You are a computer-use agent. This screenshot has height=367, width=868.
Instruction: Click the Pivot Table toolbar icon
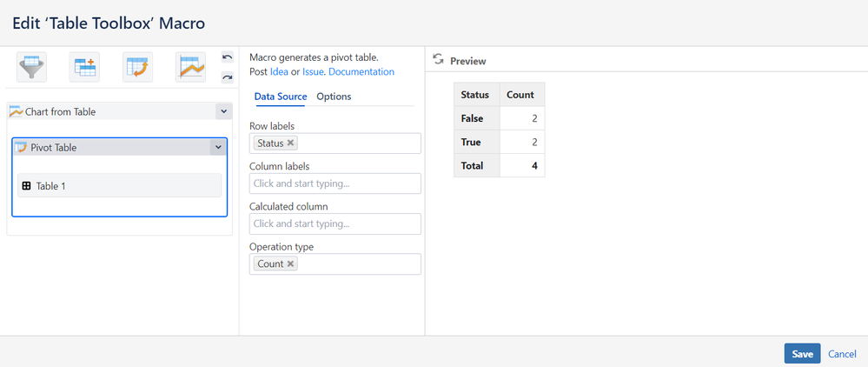[137, 67]
